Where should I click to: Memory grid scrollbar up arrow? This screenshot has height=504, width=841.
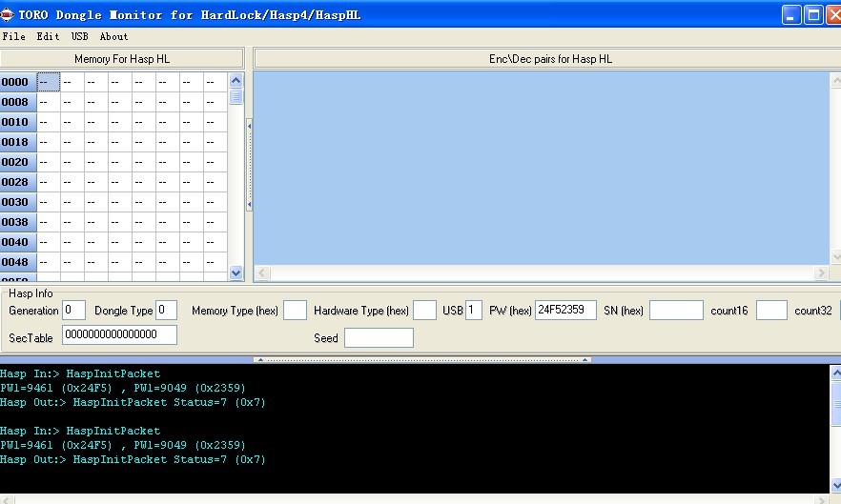236,80
